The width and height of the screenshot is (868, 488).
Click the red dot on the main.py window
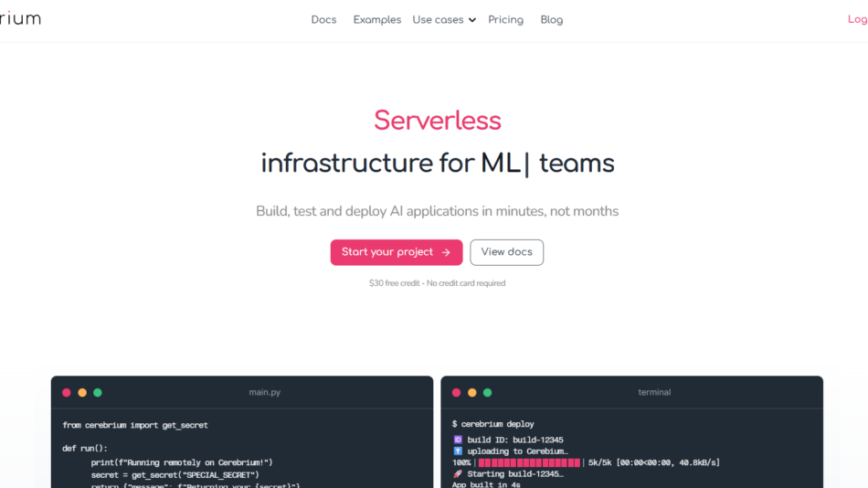tap(67, 393)
